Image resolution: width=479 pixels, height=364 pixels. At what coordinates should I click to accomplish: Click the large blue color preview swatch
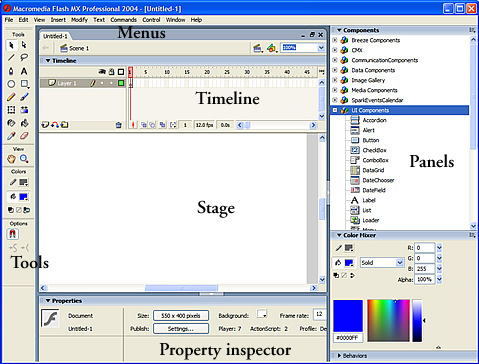coord(348,316)
